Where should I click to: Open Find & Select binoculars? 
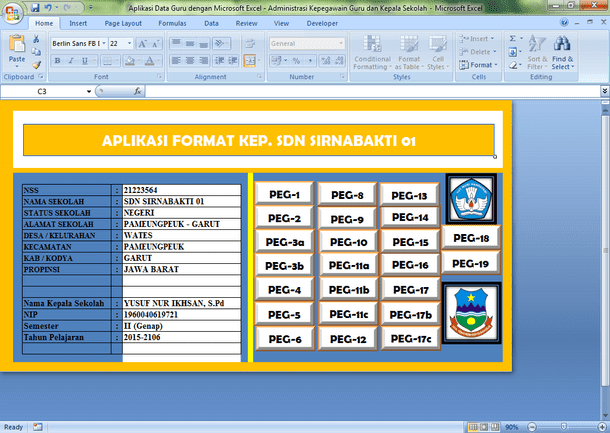[563, 53]
